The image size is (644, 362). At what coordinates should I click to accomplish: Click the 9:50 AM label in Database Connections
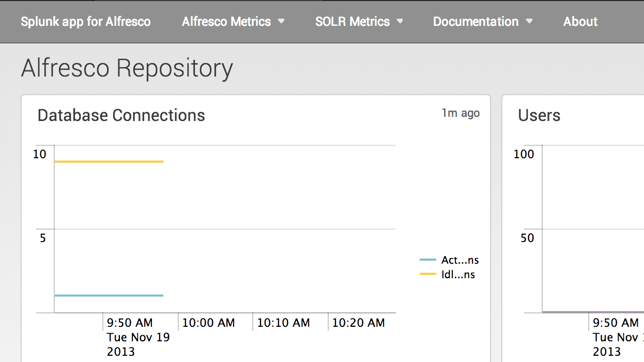pyautogui.click(x=130, y=323)
